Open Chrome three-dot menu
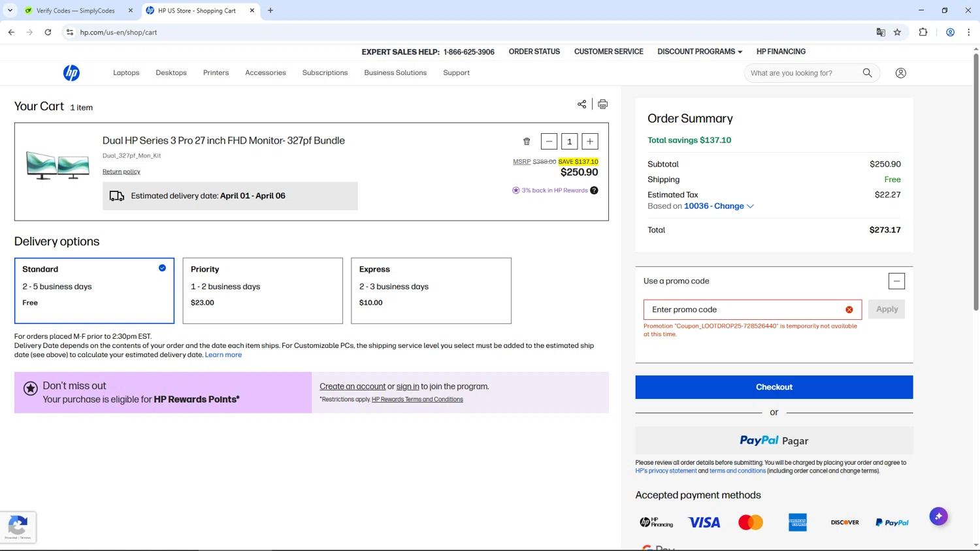The width and height of the screenshot is (980, 551). 968,32
